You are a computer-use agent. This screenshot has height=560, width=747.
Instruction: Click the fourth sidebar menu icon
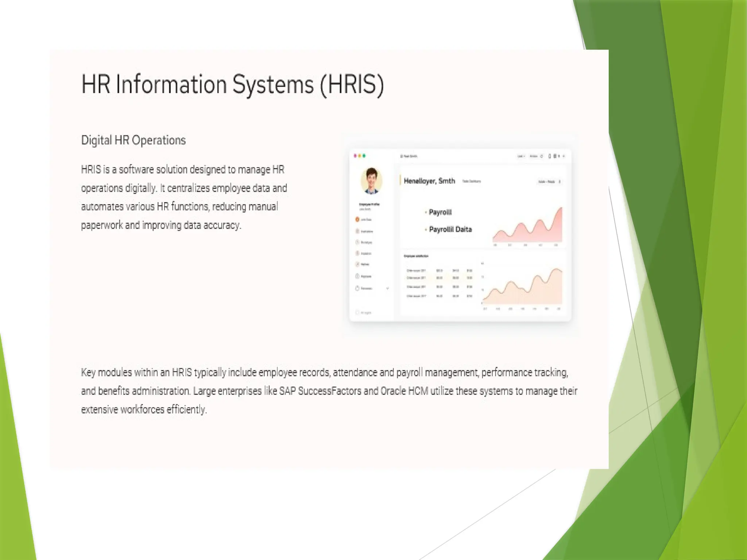[357, 253]
